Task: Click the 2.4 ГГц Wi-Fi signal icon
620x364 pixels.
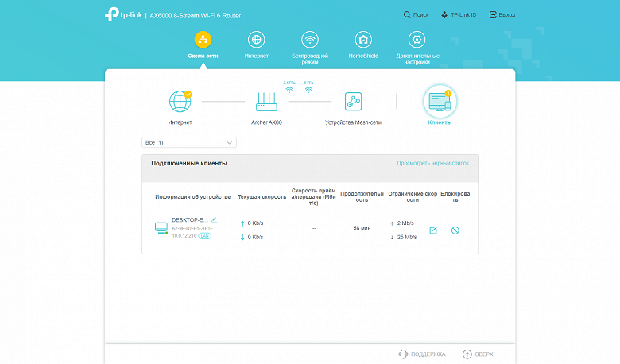Action: pyautogui.click(x=289, y=90)
